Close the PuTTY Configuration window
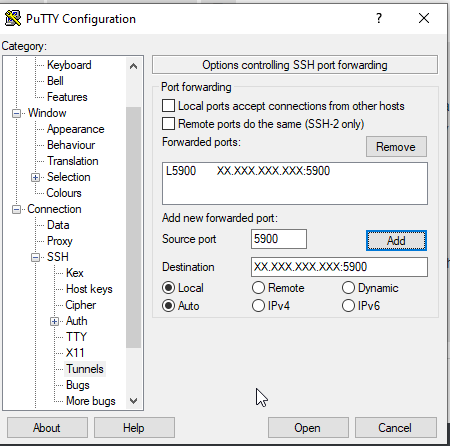Screen dimensions: 450x446 tap(424, 18)
